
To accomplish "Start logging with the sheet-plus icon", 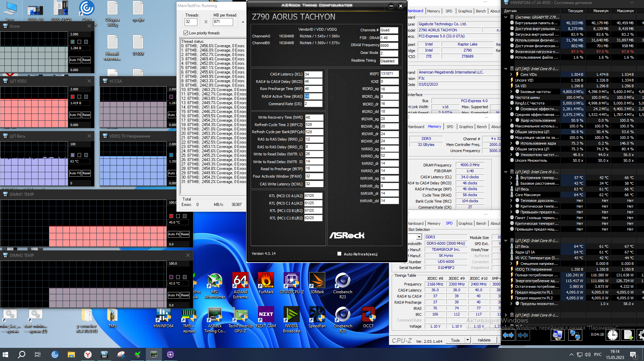I will tap(628, 335).
